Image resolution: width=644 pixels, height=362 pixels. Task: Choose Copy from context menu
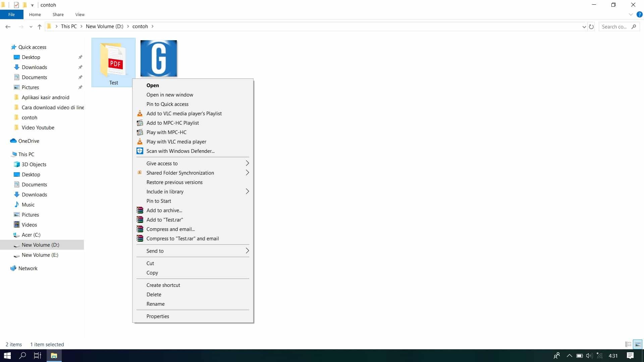coord(193,273)
